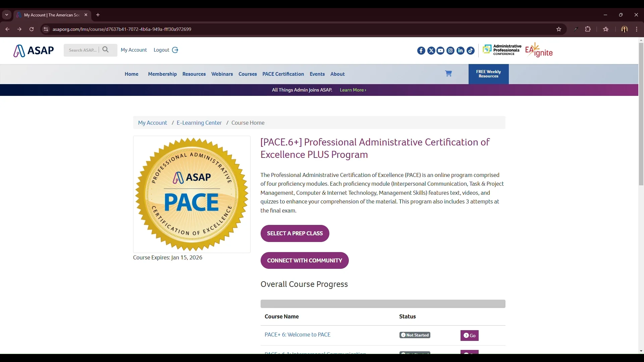This screenshot has height=362, width=644.
Task: Open the Resources menu
Action: point(194,74)
